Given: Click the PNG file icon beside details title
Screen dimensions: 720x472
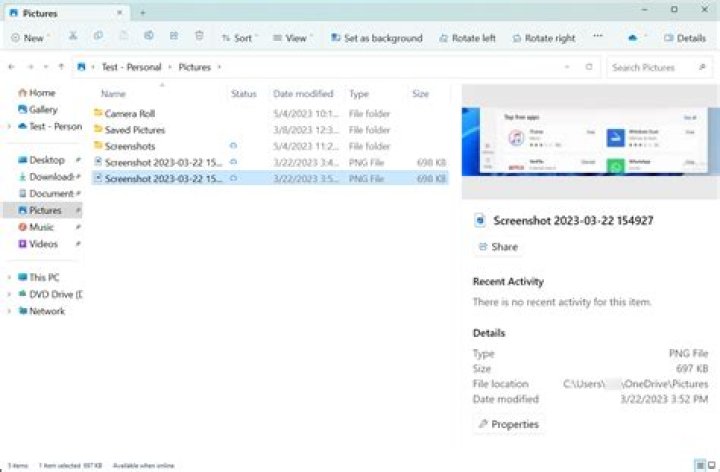Looking at the screenshot, I should pos(480,220).
